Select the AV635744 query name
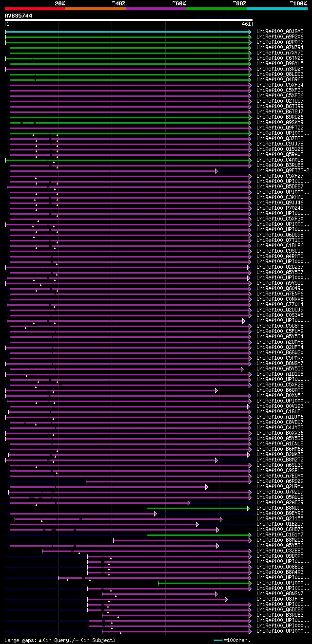The width and height of the screenshot is (312, 644). click(x=19, y=16)
